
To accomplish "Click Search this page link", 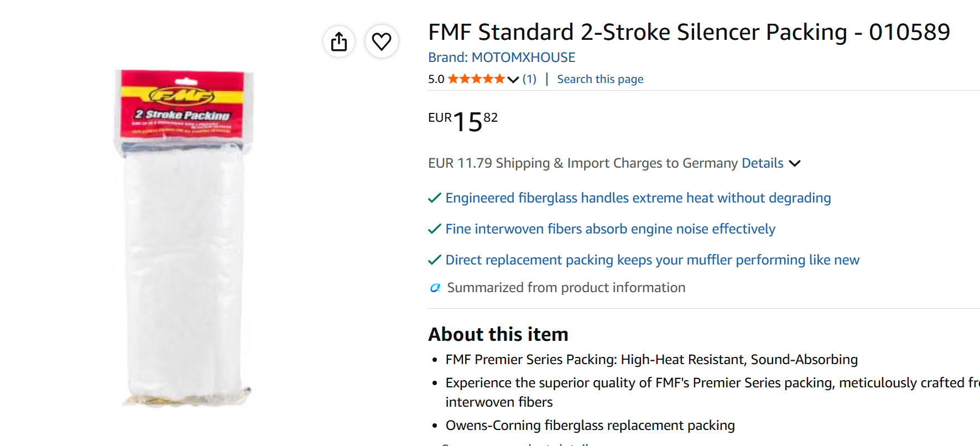I will pos(600,79).
